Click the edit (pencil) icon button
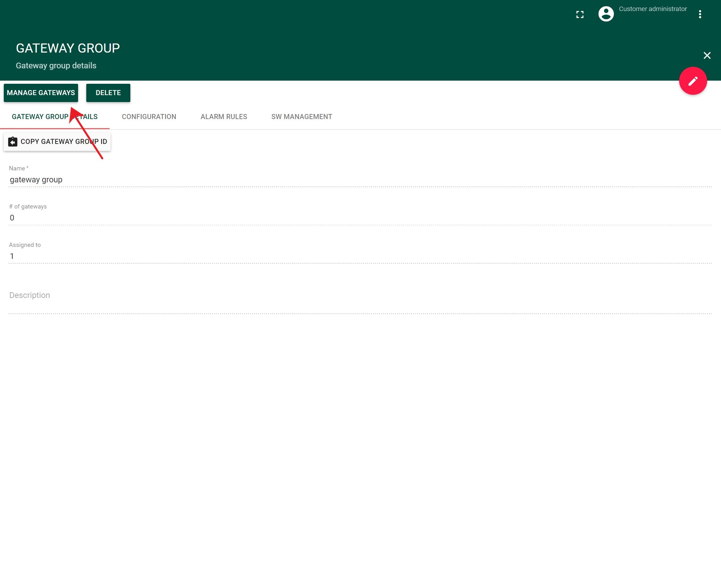This screenshot has height=588, width=721. (x=693, y=80)
